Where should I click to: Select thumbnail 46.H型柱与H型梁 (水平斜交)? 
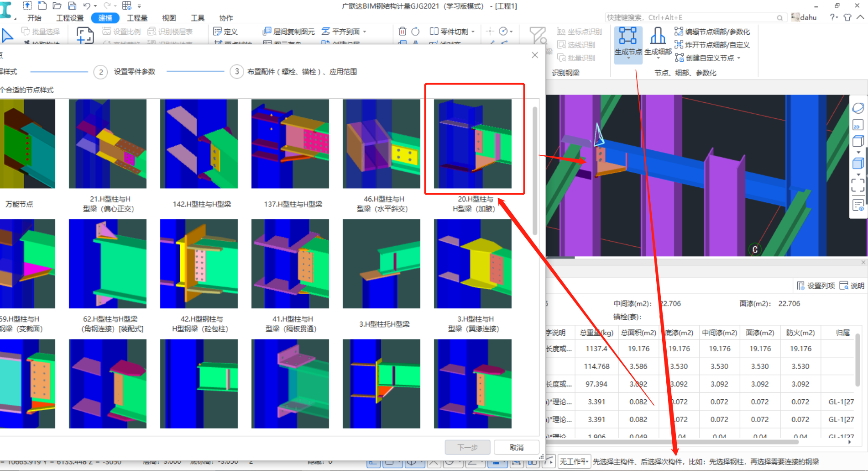click(382, 143)
